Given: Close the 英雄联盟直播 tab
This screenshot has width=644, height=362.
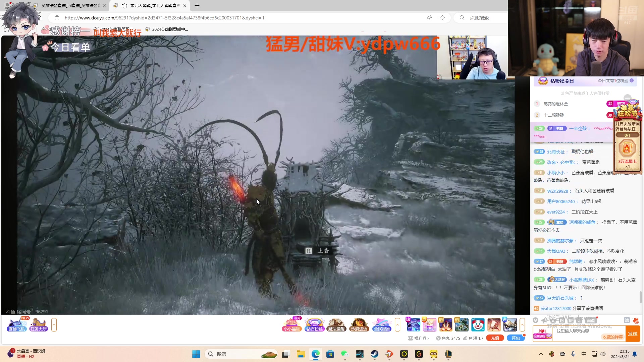Looking at the screenshot, I should click(104, 6).
